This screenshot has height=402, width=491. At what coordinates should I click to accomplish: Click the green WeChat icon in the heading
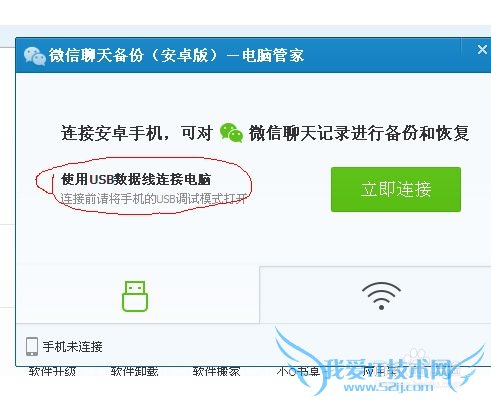(231, 133)
